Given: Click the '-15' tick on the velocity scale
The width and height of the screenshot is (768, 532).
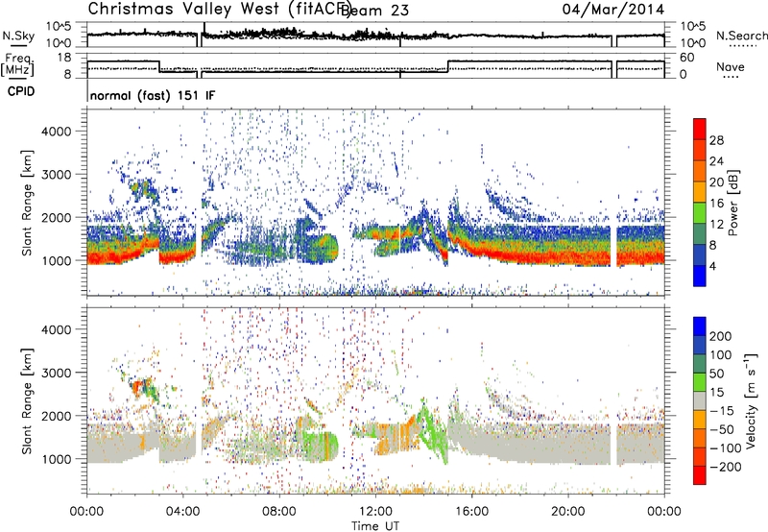Looking at the screenshot, I should point(722,412).
